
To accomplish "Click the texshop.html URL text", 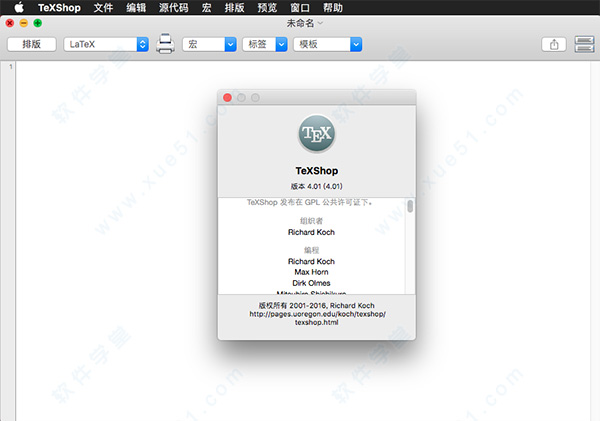I will pos(317,318).
